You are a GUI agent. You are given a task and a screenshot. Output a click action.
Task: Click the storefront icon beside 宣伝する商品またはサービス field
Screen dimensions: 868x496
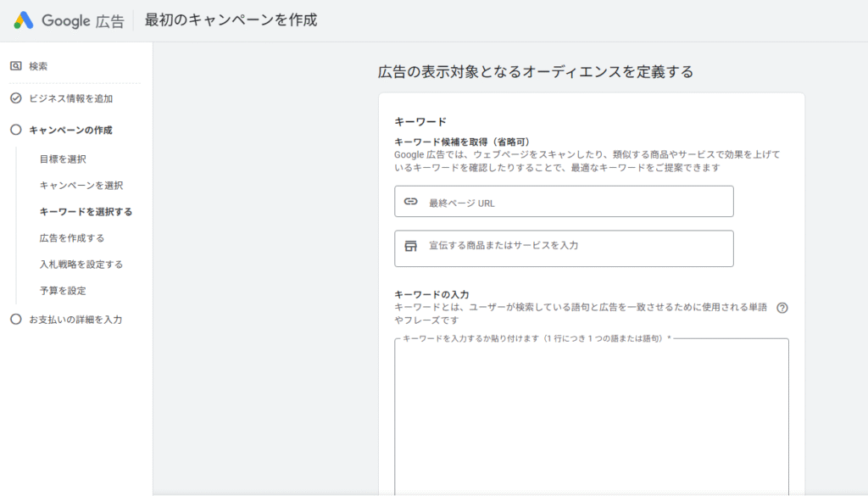tap(409, 248)
